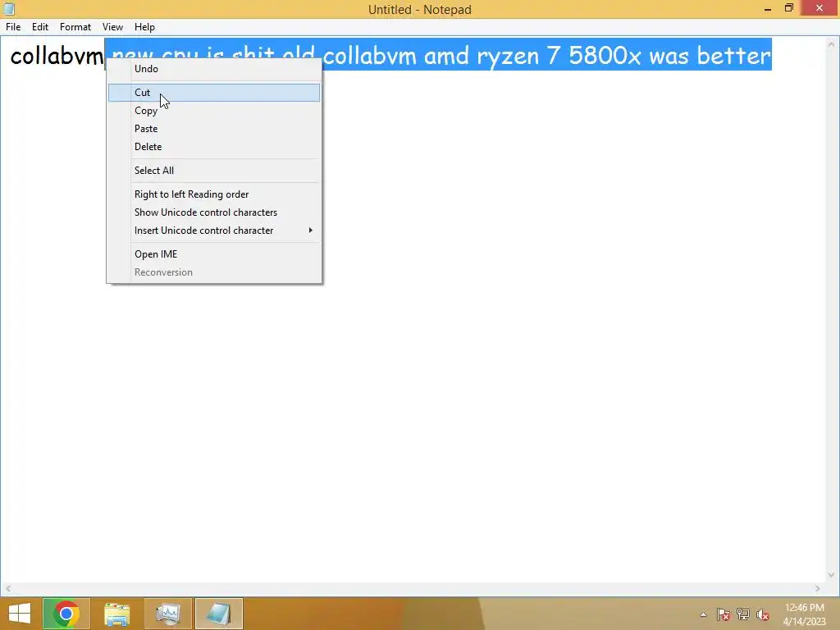Click the selected text '5800x'
This screenshot has width=840, height=630.
click(605, 56)
